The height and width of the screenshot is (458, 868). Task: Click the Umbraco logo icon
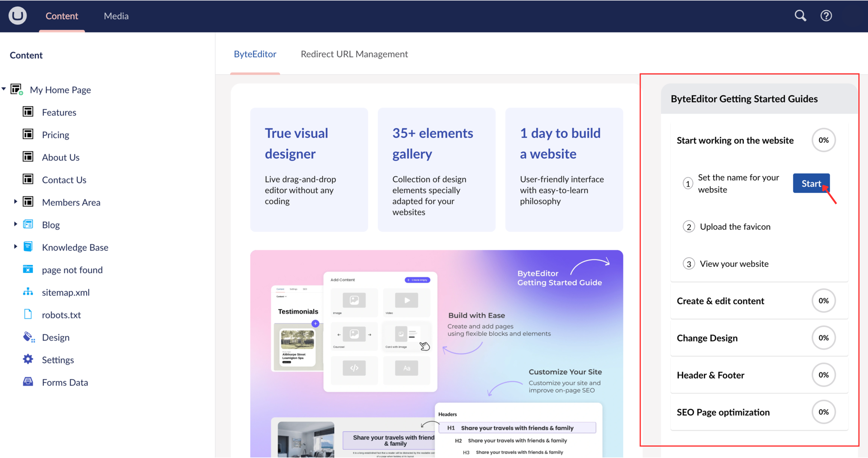(18, 16)
